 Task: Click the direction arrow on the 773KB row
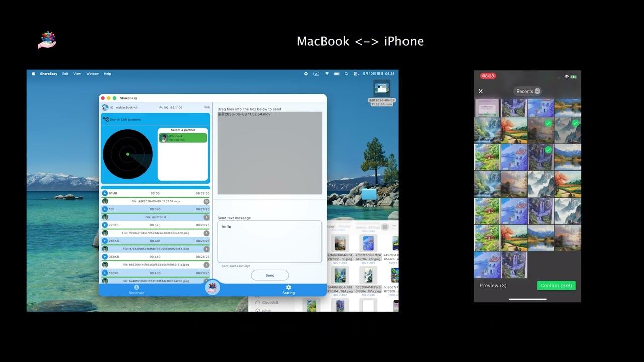(x=105, y=225)
